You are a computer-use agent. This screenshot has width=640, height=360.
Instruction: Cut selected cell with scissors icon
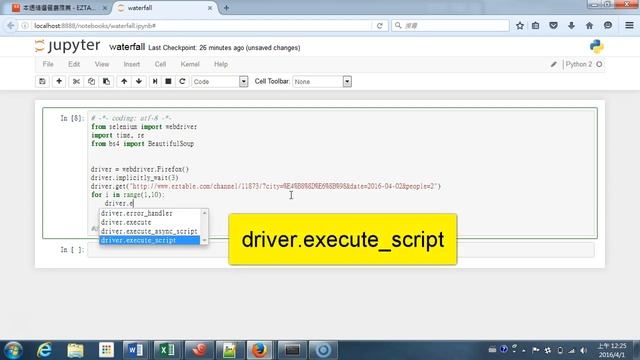(76, 81)
